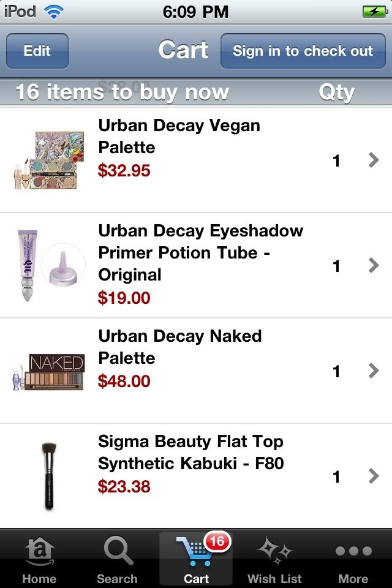
Task: Expand Sigma Beauty Kabuki F80 chevron
Action: (x=373, y=476)
